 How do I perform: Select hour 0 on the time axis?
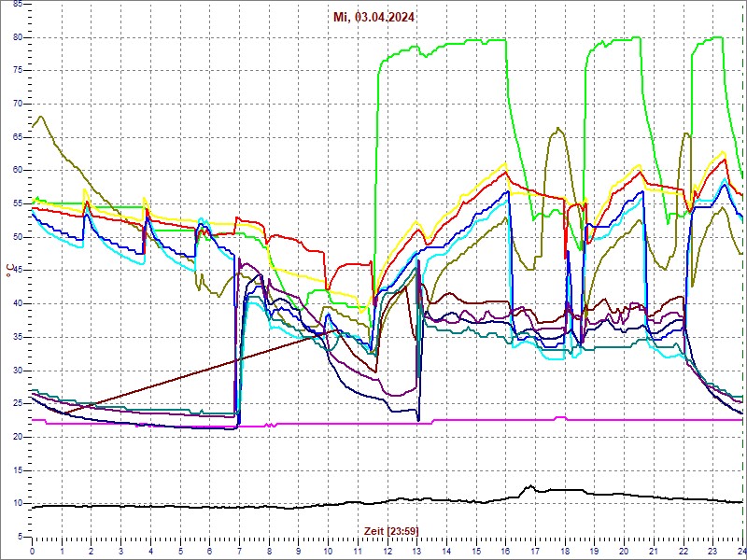coord(32,551)
